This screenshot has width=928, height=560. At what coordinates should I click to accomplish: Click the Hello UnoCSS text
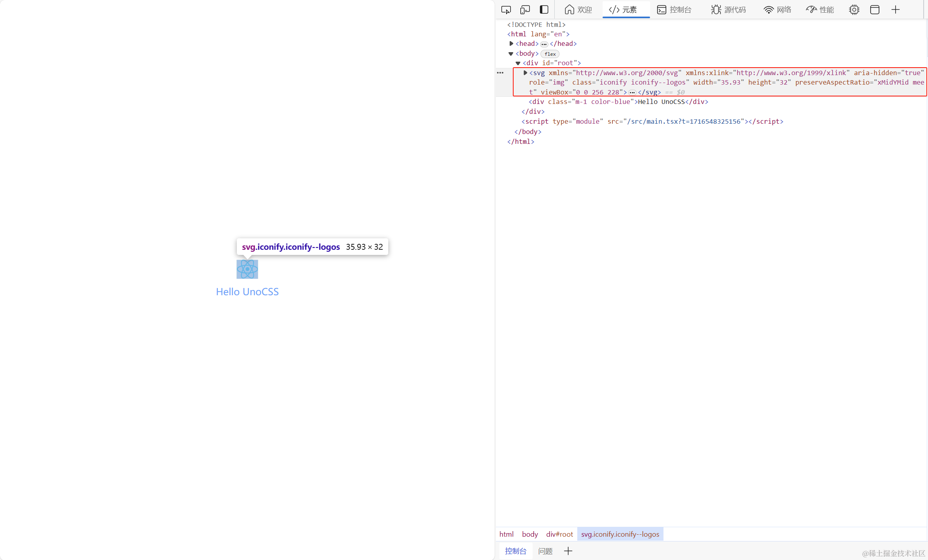point(247,291)
